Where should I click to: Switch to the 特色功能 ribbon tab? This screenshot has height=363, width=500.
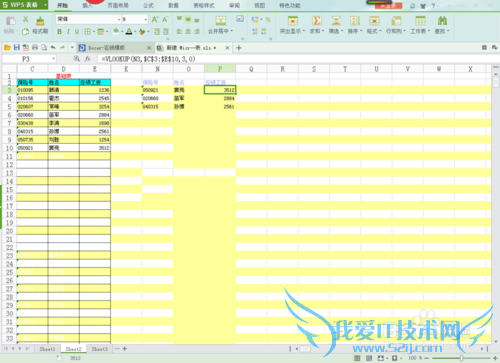point(290,5)
